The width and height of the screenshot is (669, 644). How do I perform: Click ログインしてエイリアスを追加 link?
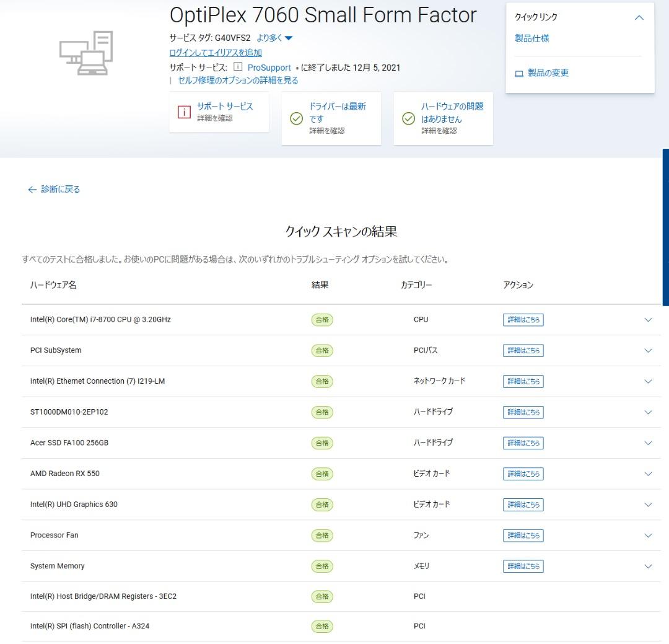(x=215, y=53)
